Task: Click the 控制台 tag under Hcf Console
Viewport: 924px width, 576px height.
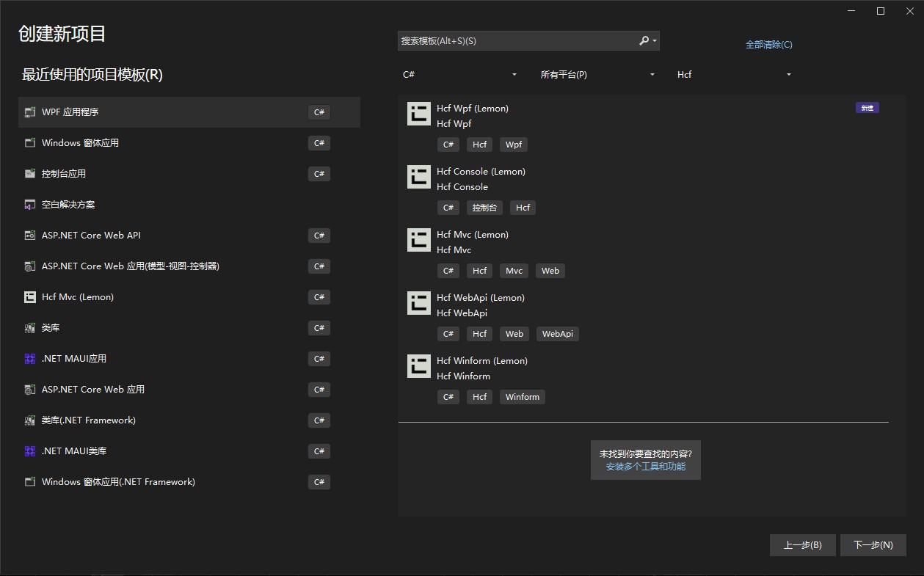Action: click(x=484, y=208)
